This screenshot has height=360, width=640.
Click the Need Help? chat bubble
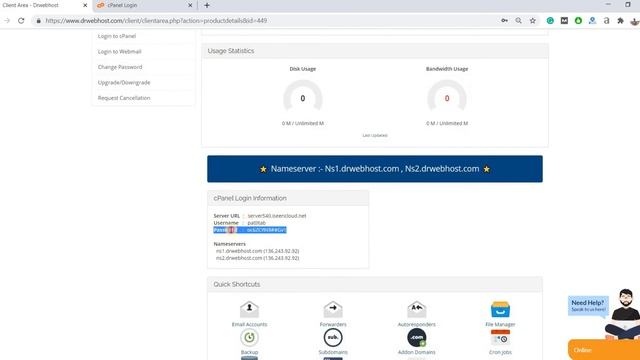588,305
